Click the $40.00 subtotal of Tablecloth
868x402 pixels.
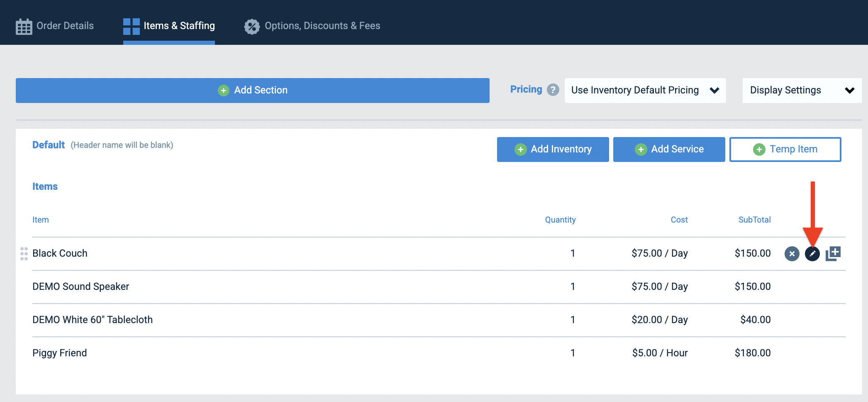[x=756, y=320]
